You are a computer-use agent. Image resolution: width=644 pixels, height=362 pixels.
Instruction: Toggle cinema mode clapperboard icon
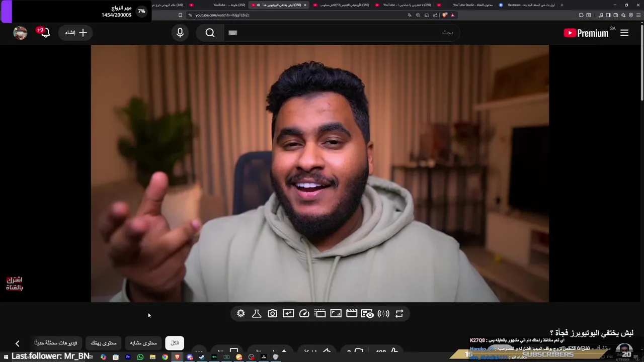click(x=352, y=313)
